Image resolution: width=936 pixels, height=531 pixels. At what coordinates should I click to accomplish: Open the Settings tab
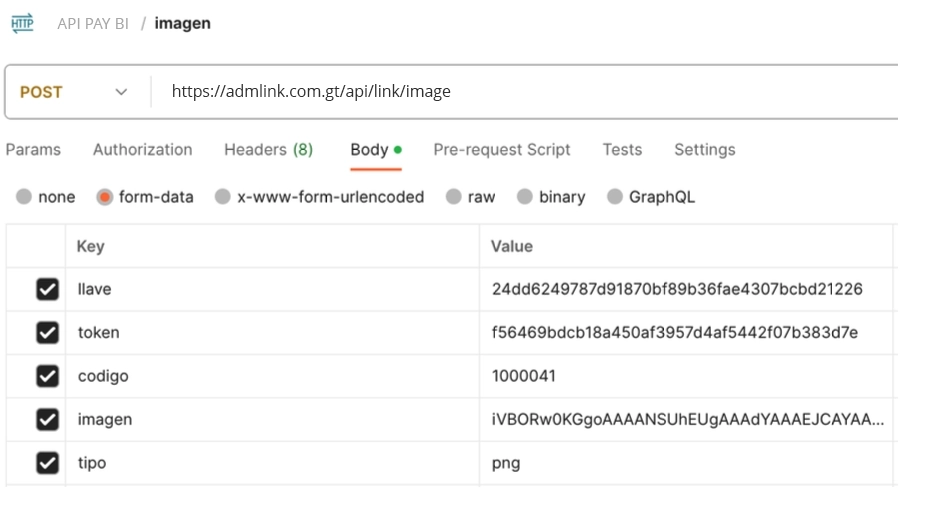(705, 150)
